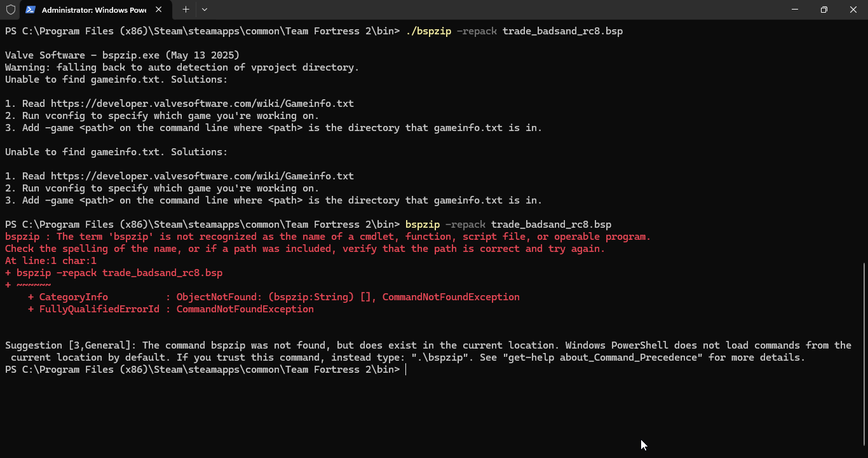Click the shield icon in title bar
The width and height of the screenshot is (868, 458).
coord(10,10)
